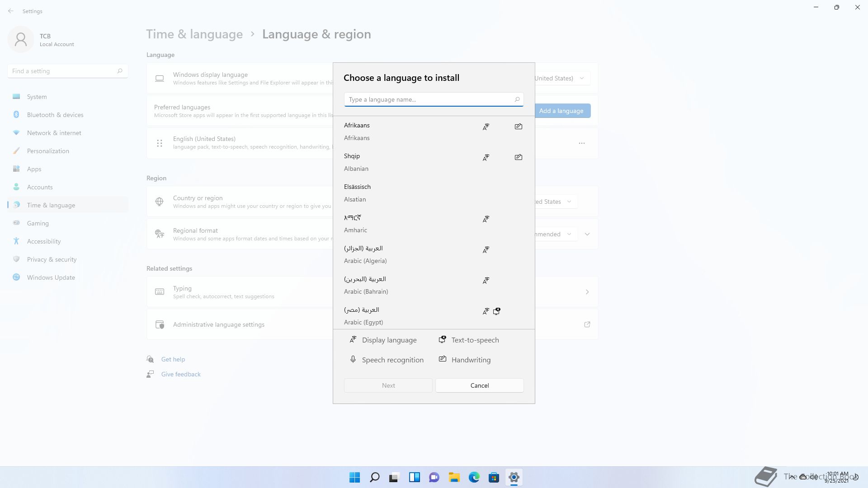
Task: Focus the 'Find a setting' search box
Action: (x=68, y=71)
